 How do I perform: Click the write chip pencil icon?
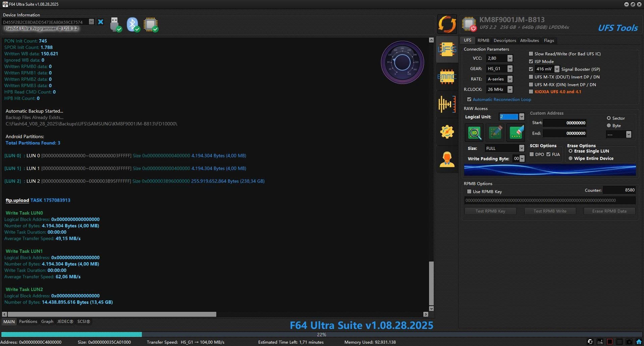click(x=495, y=133)
